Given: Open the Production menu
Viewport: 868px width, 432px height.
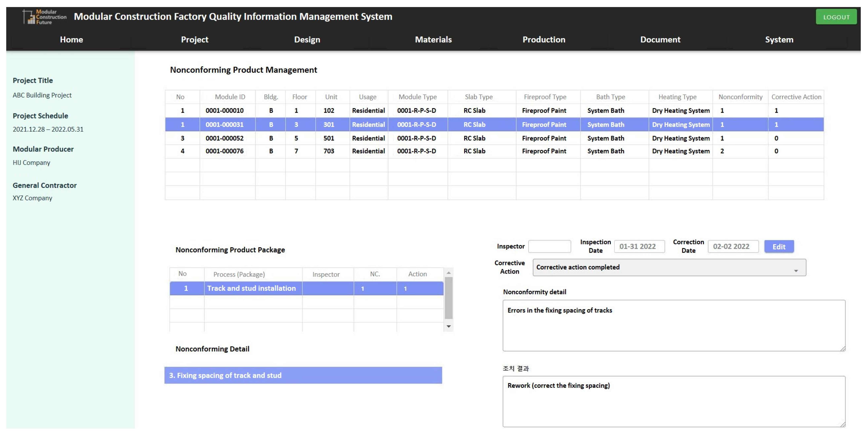Looking at the screenshot, I should pyautogui.click(x=543, y=39).
